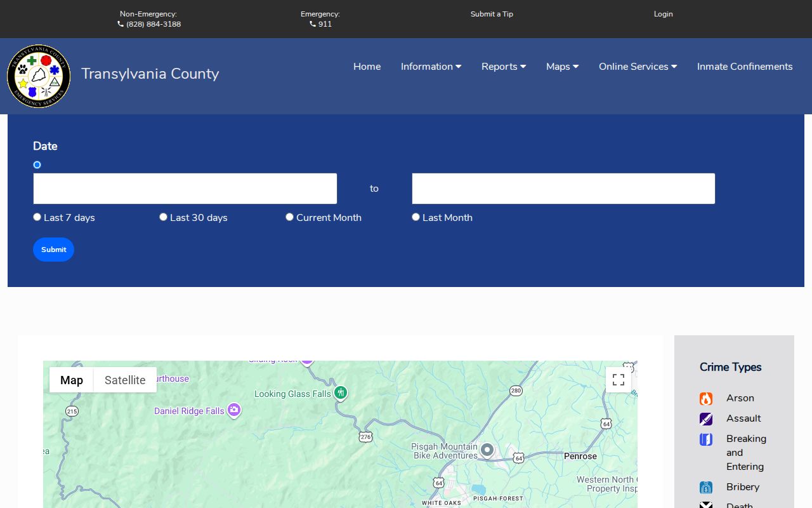Click the route 215 road shield
The image size is (812, 508).
(72, 411)
